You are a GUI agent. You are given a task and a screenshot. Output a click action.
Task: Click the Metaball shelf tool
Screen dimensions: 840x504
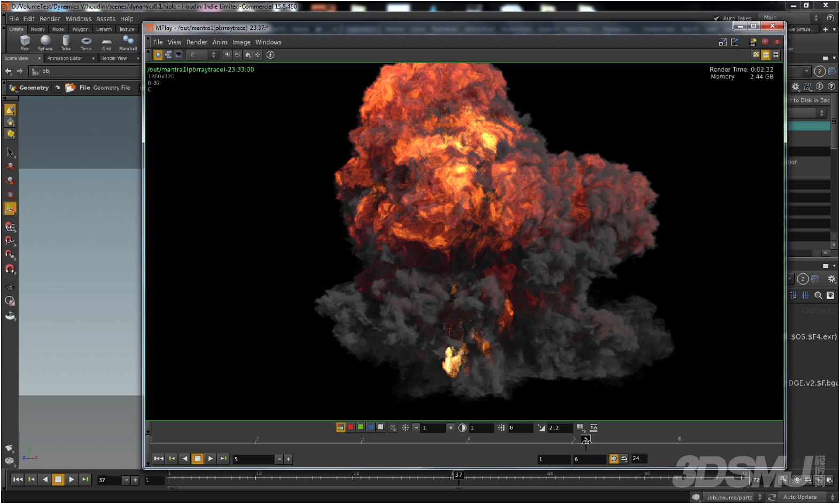coord(128,43)
